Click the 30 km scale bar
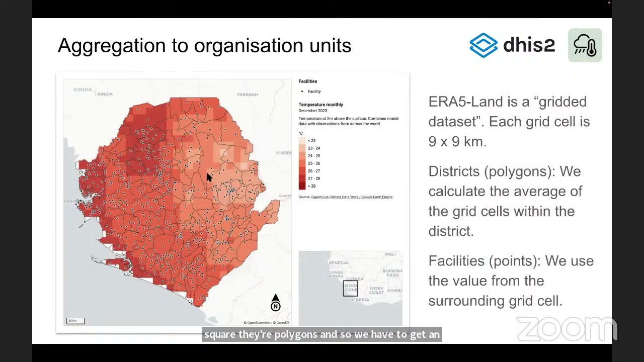The height and width of the screenshot is (362, 644). click(x=75, y=320)
